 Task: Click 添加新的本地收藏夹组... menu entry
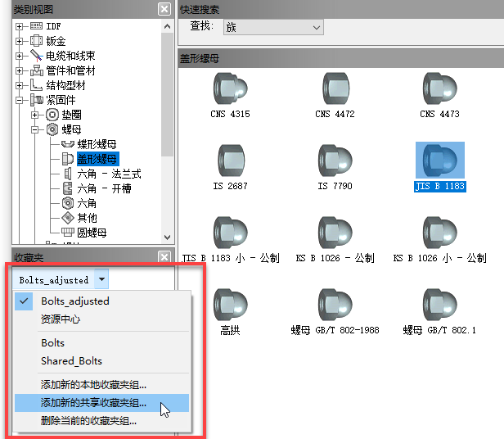[x=102, y=385]
